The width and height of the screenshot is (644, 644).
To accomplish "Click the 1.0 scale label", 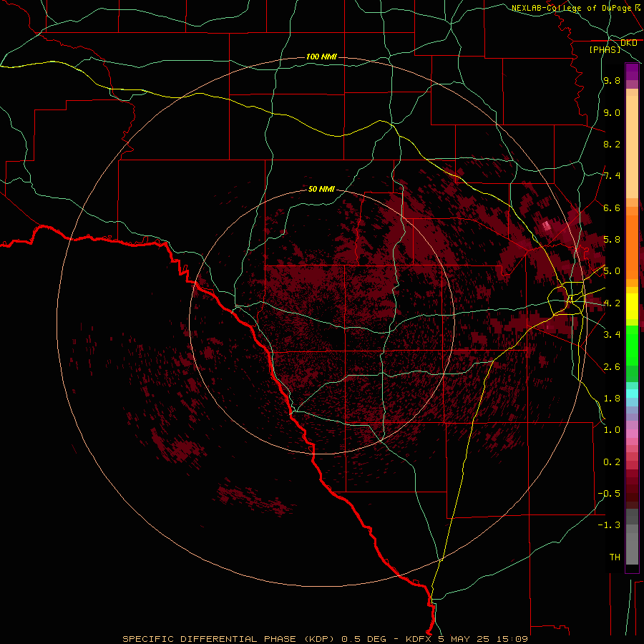I will (x=612, y=430).
